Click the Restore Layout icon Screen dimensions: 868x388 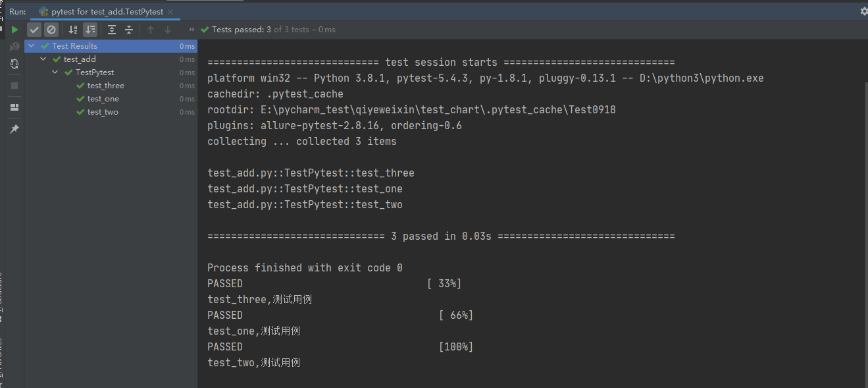[x=14, y=107]
